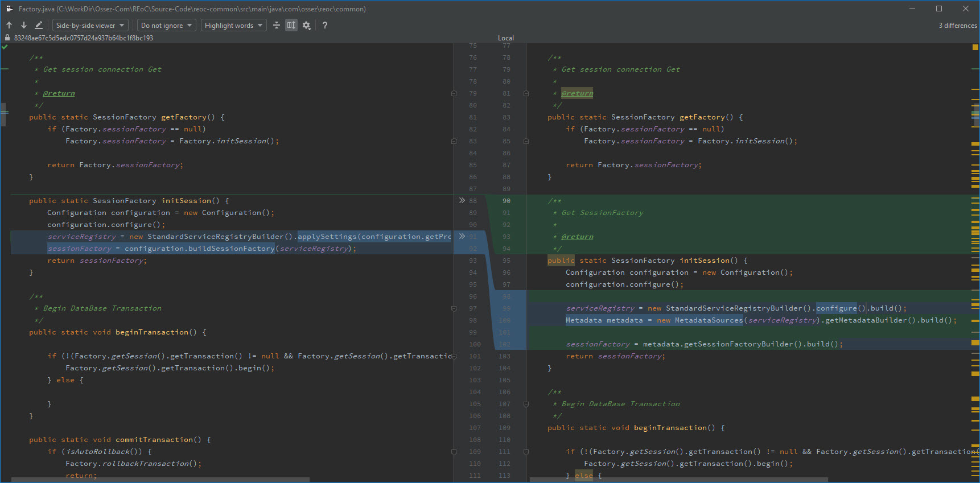Image resolution: width=980 pixels, height=483 pixels.
Task: Collapse fold marker at left line 79
Action: click(x=454, y=93)
